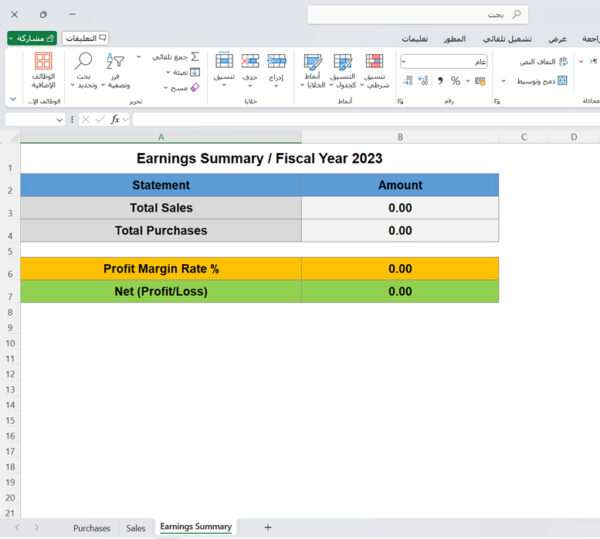Select the Net (Profit/Loss) amount cell
This screenshot has height=539, width=600.
pyautogui.click(x=399, y=292)
